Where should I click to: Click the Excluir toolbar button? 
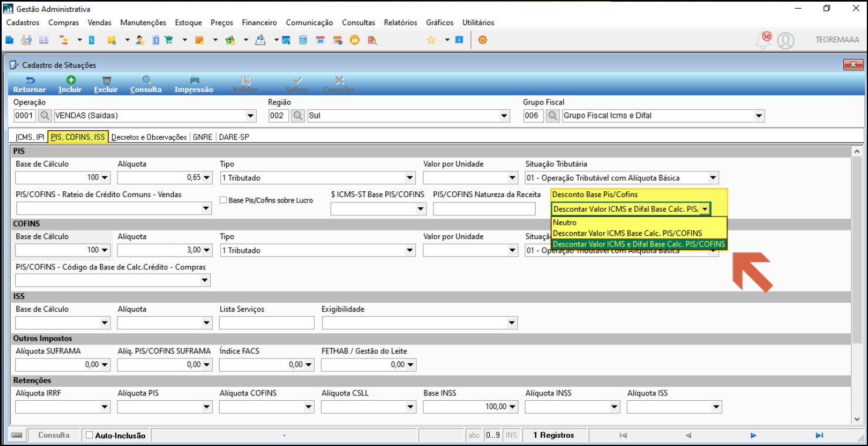tap(106, 85)
